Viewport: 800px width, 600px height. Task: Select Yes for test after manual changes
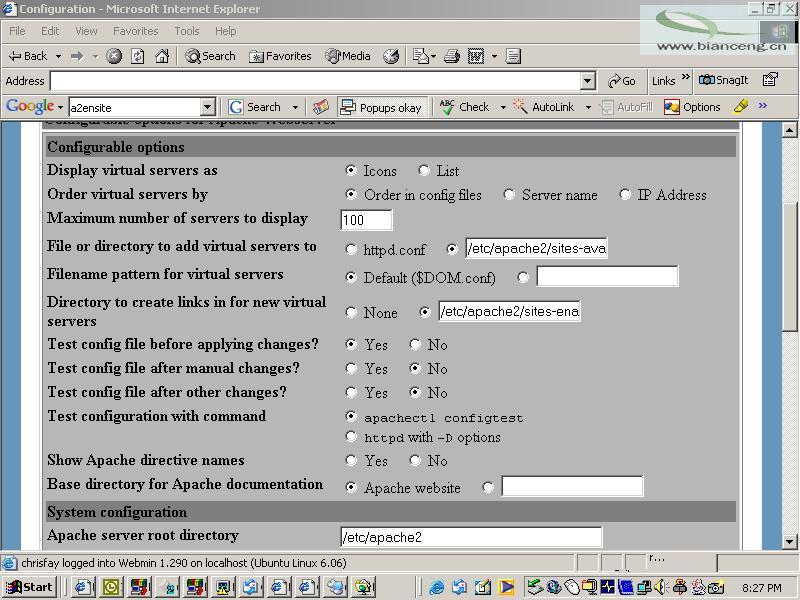[351, 368]
